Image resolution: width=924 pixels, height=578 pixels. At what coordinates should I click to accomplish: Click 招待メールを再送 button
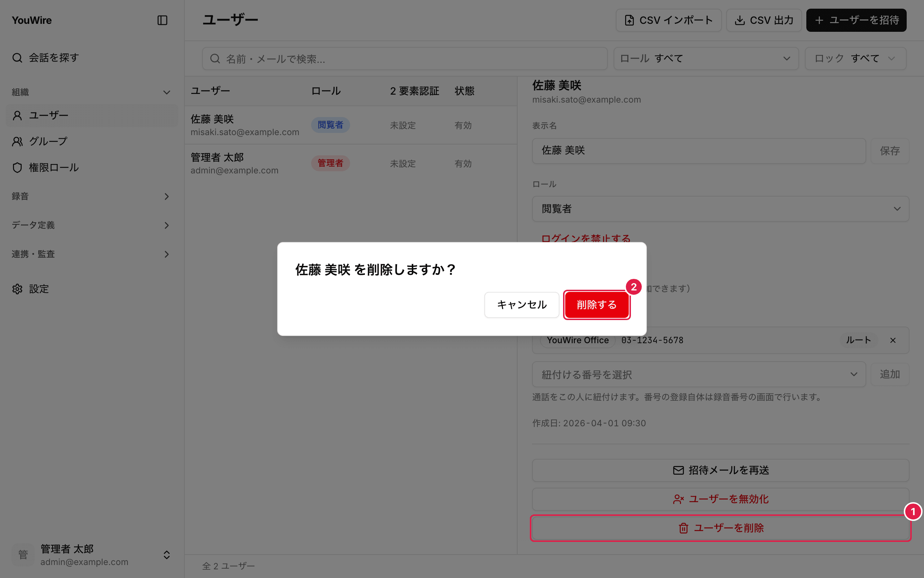720,470
